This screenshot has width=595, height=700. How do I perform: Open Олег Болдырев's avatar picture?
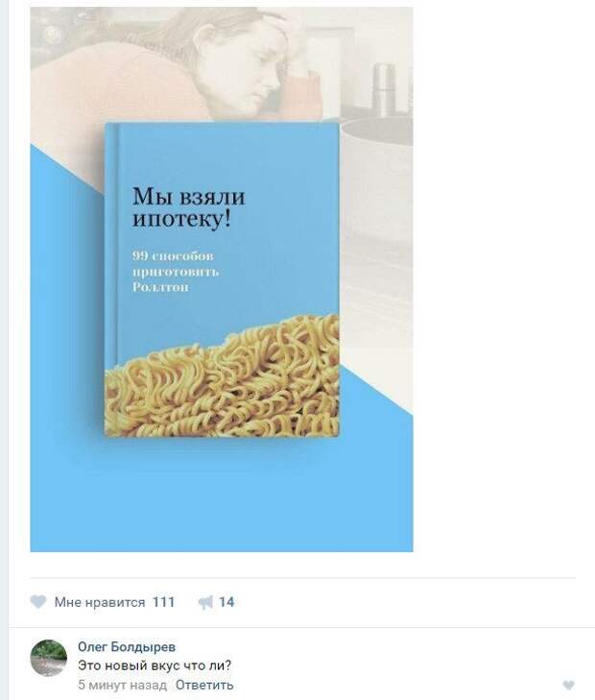click(49, 658)
